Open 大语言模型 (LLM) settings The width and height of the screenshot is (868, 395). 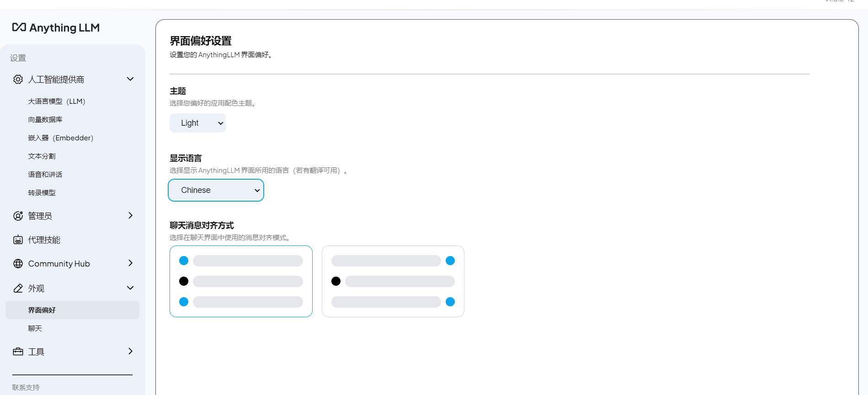[57, 101]
